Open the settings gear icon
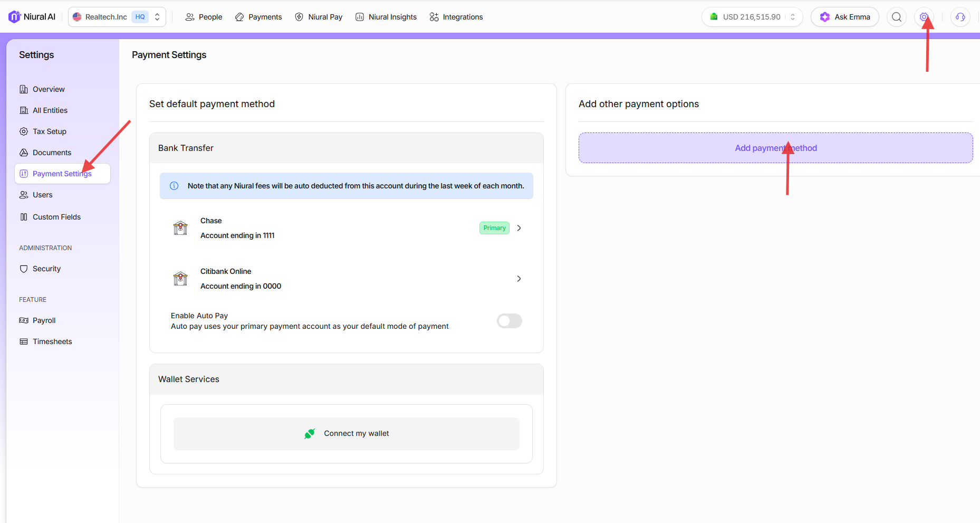 pyautogui.click(x=924, y=17)
